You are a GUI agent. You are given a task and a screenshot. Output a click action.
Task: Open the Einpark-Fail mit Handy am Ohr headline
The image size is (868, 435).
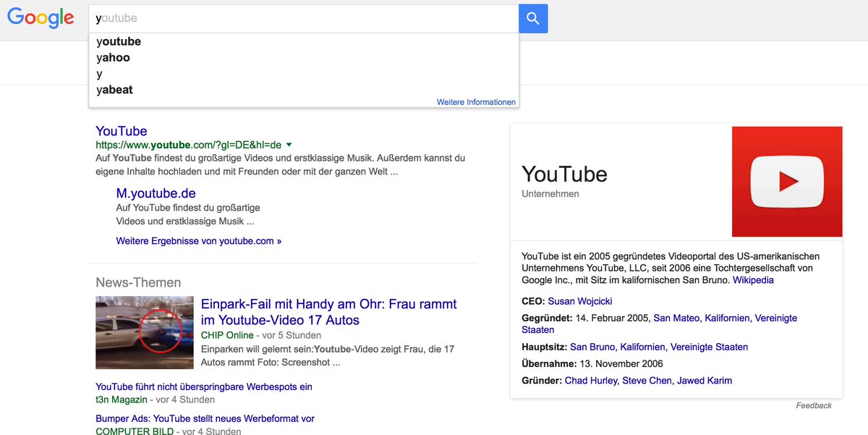pyautogui.click(x=329, y=312)
